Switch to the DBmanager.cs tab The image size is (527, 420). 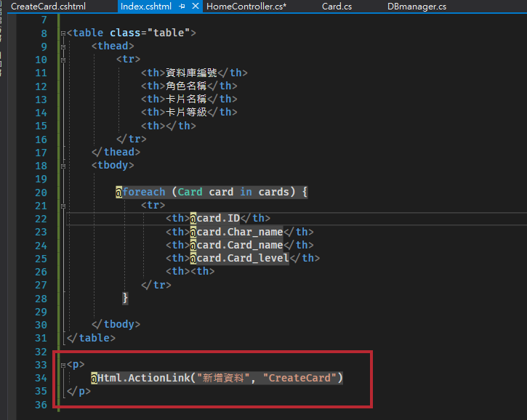pyautogui.click(x=417, y=7)
